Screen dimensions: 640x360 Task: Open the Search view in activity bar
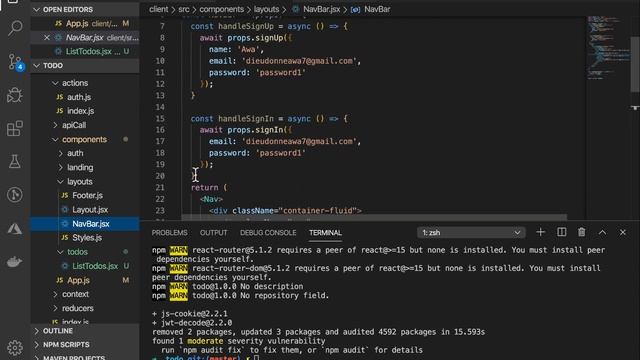pos(15,28)
